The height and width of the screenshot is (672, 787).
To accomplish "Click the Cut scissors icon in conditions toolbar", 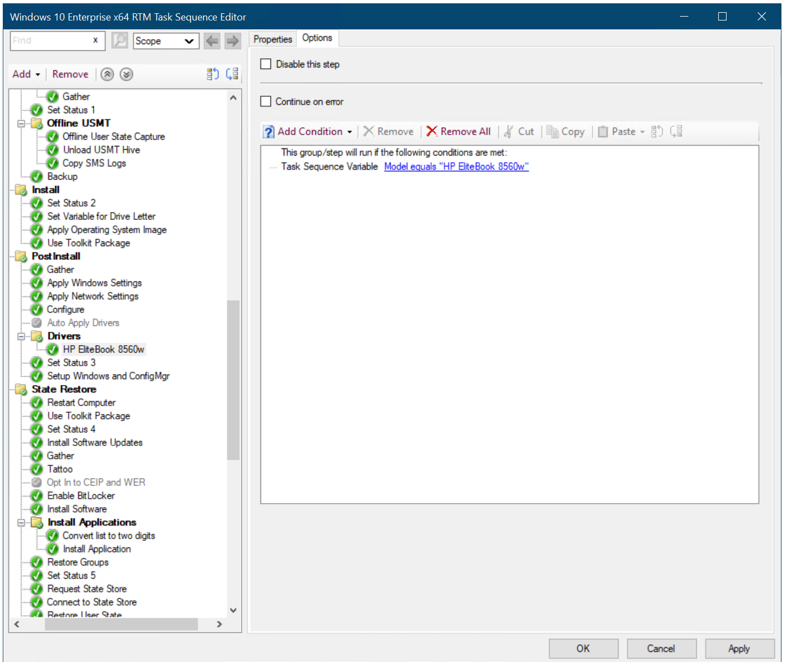I will click(x=508, y=132).
